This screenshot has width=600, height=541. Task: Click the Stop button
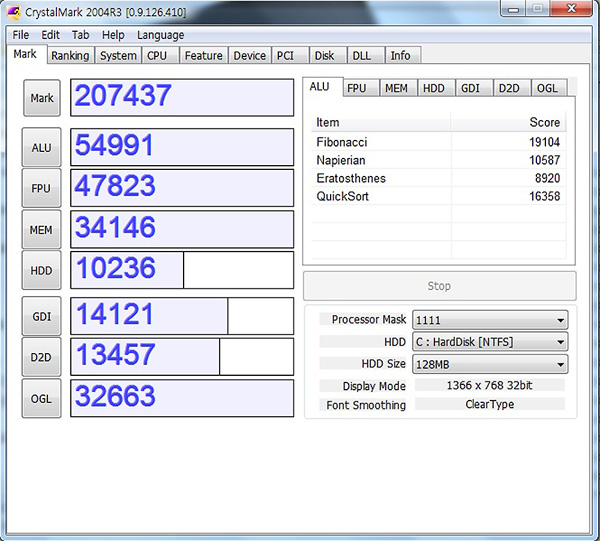(x=439, y=286)
